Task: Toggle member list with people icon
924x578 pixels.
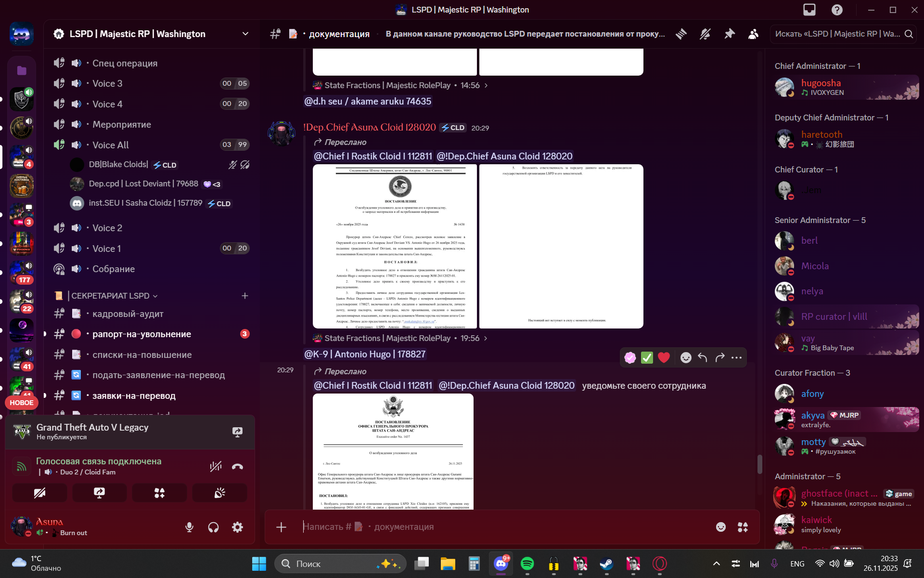Action: 753,34
